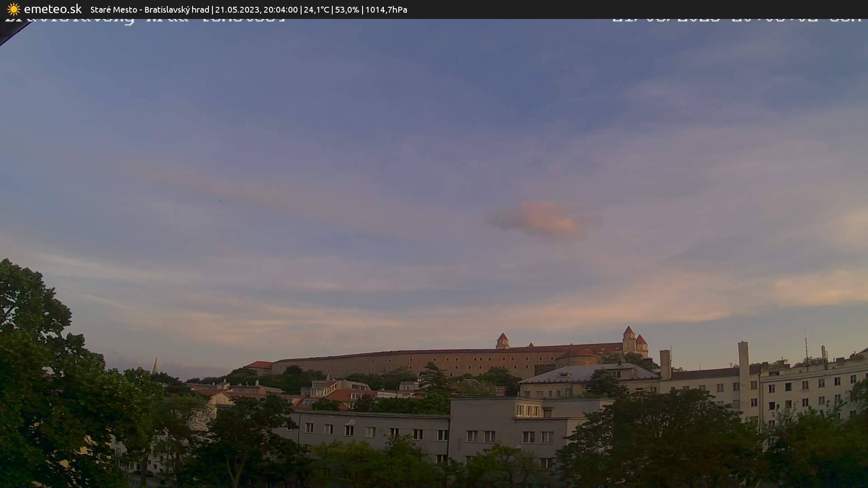Image resolution: width=868 pixels, height=488 pixels.
Task: Click the 53,0% humidity value
Action: point(346,9)
